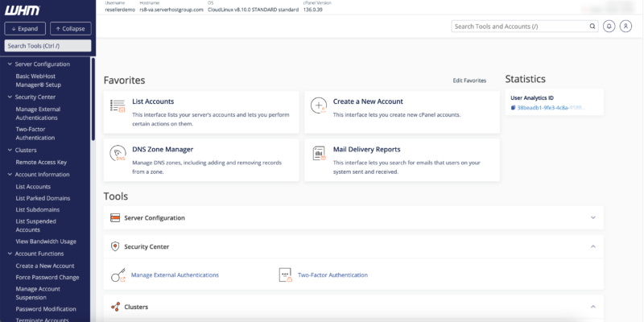
Task: Open the user account profile icon
Action: coord(625,27)
